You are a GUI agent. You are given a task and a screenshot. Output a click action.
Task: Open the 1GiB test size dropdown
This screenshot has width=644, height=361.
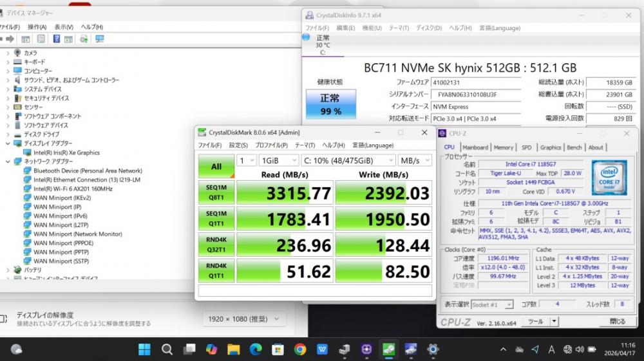[279, 160]
